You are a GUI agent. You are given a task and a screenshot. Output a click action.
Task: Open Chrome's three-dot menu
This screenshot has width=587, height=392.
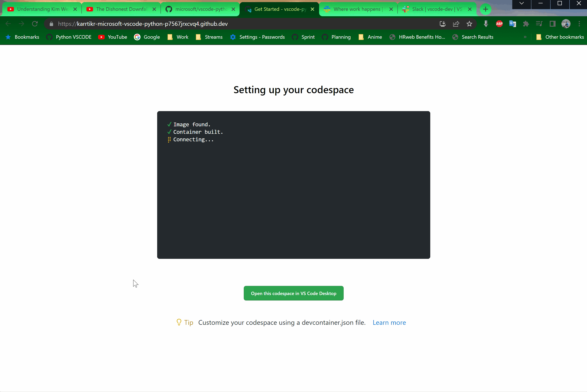coord(579,24)
